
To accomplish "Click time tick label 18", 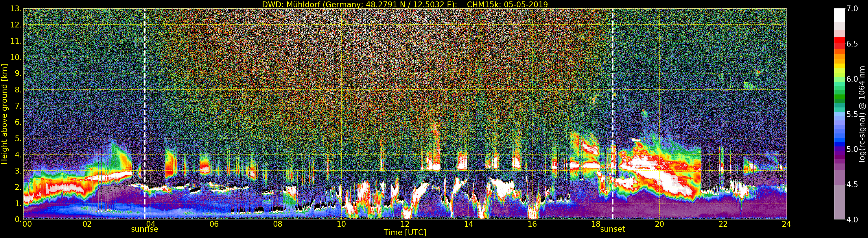I will pos(596,224).
